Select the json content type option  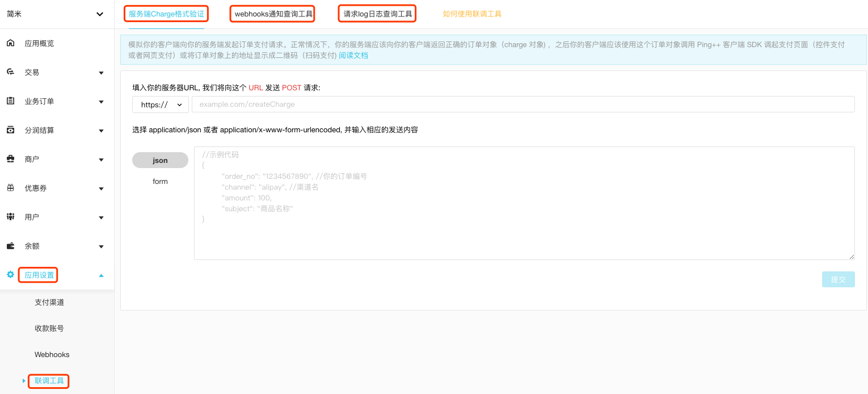pyautogui.click(x=160, y=160)
